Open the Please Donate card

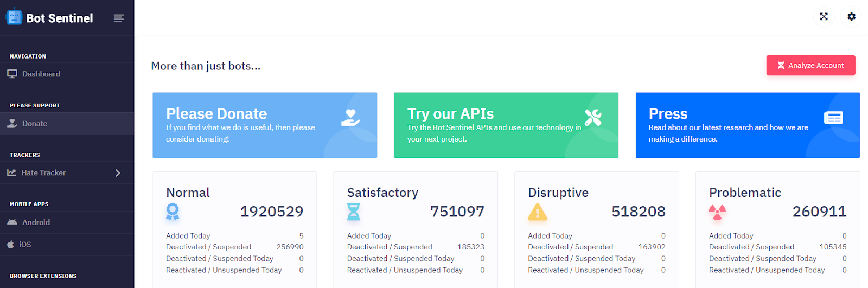point(265,125)
